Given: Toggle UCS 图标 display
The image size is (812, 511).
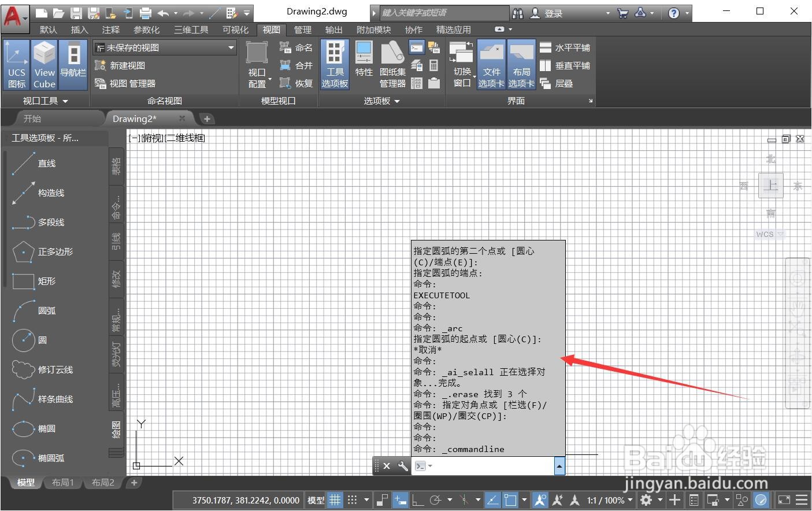Looking at the screenshot, I should pyautogui.click(x=16, y=65).
